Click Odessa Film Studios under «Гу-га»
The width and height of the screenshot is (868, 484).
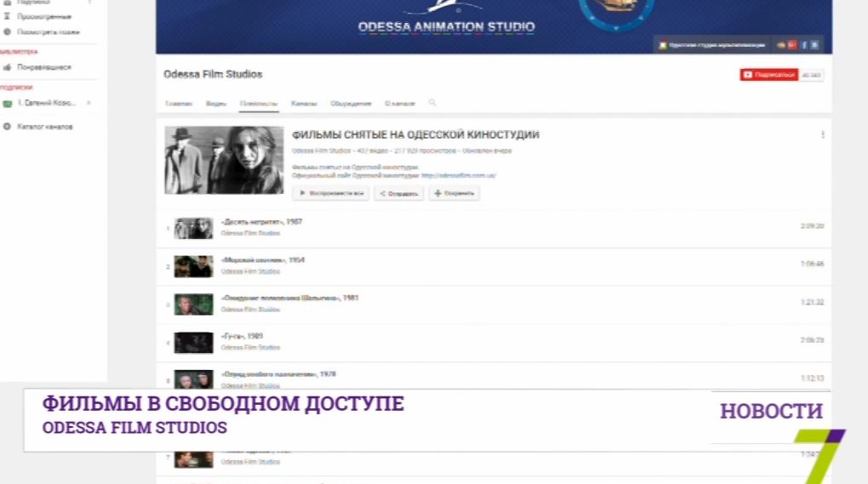point(250,347)
